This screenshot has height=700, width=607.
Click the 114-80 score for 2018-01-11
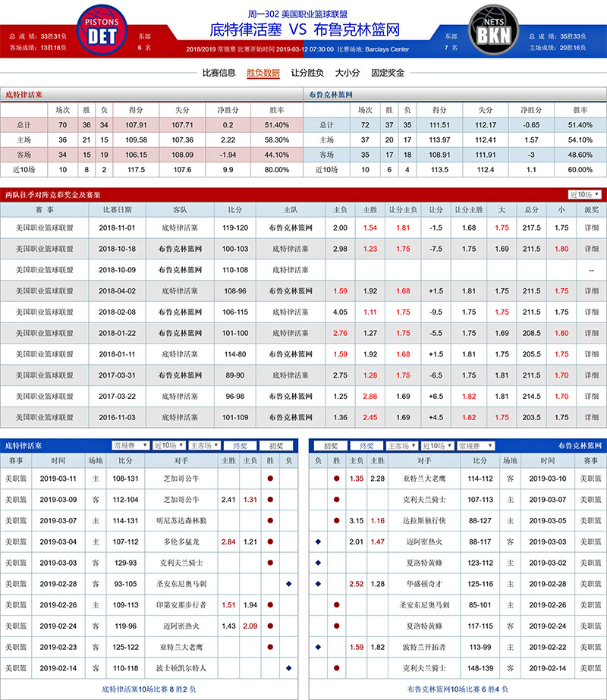point(235,354)
